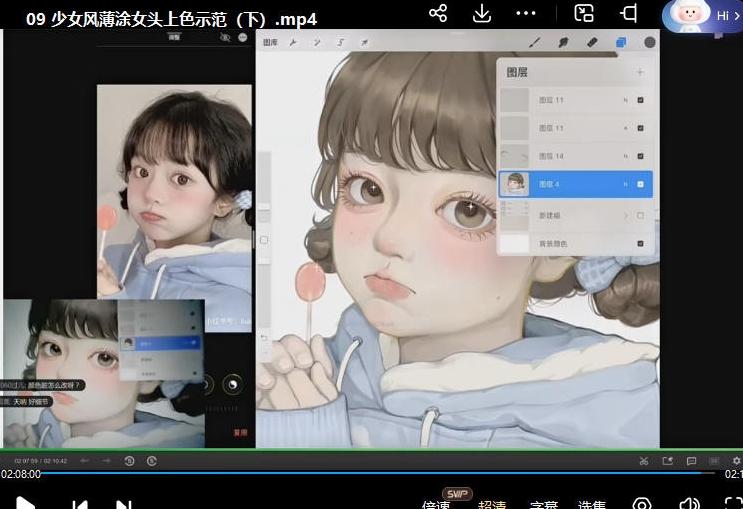Screen dimensions: 743x509
Task: Enable visibility of the 新建组 group
Action: coord(640,215)
